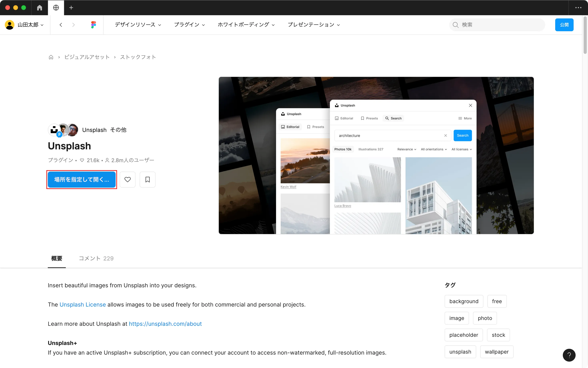Viewport: 588px width, 368px height.
Task: Expand the デザインリソース menu
Action: coord(138,25)
